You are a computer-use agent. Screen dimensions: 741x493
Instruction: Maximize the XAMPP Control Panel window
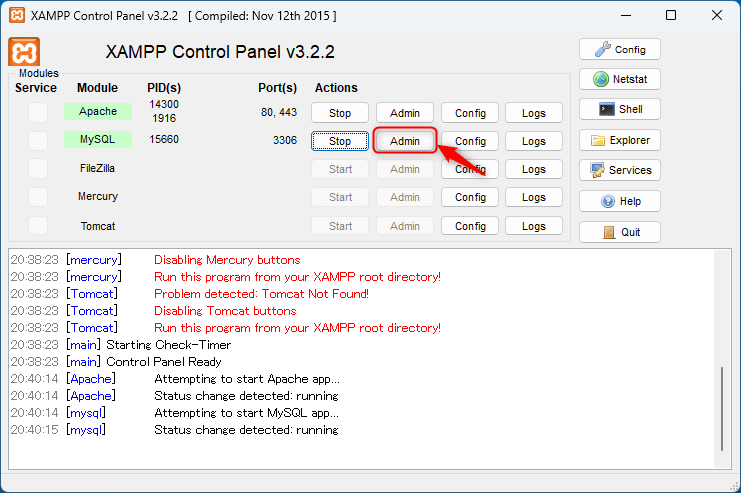(671, 15)
